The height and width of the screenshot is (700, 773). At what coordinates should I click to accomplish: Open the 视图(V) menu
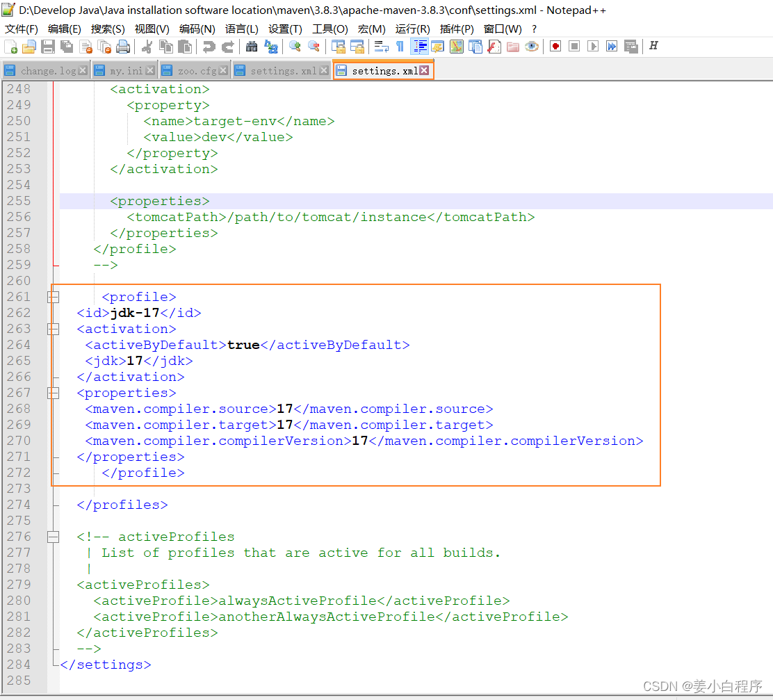click(x=152, y=29)
